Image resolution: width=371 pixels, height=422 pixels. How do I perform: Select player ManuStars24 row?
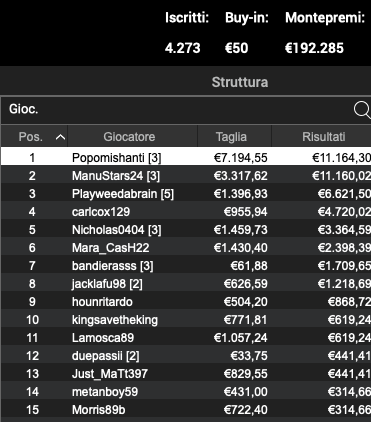[186, 175]
